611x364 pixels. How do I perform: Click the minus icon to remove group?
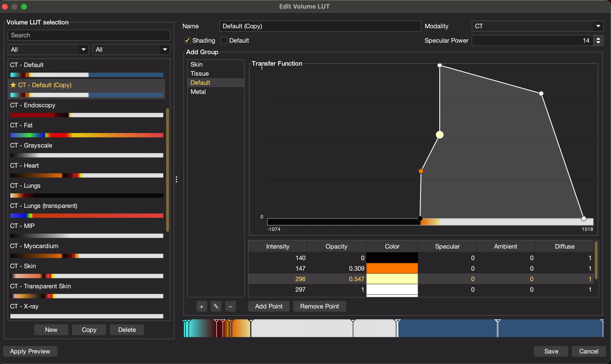click(x=231, y=306)
